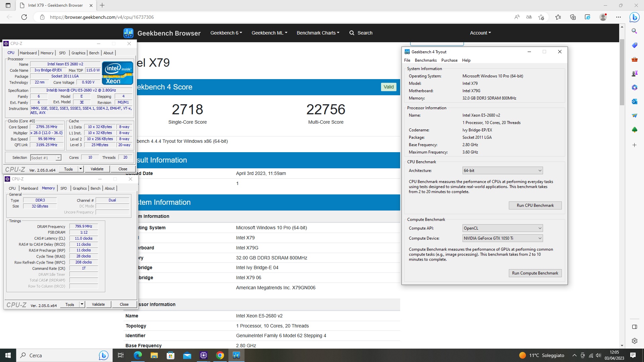Click Search in the Geekbench navbar
The width and height of the screenshot is (644, 362).
361,33
